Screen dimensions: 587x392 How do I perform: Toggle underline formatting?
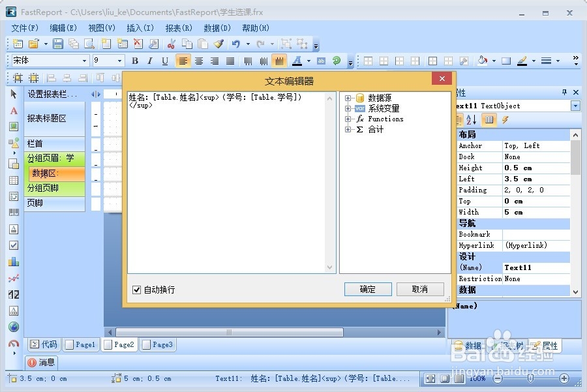165,60
